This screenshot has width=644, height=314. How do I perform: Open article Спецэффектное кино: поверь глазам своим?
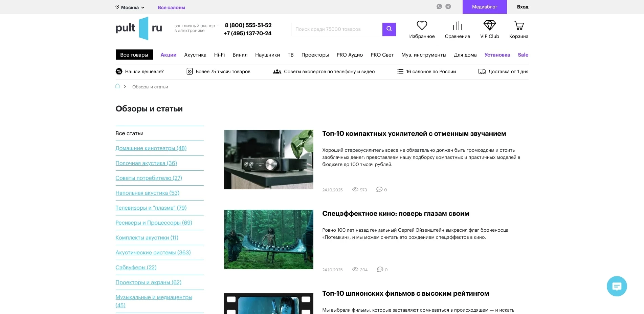395,214
